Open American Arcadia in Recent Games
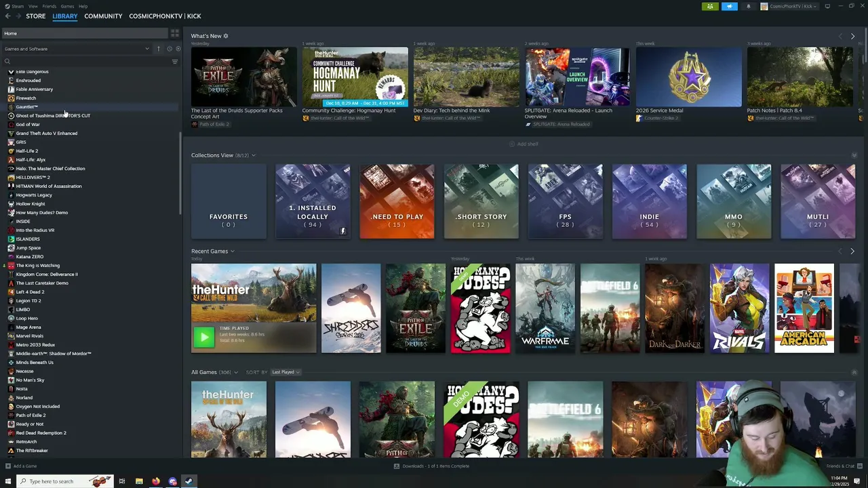Screen dimensions: 868x488 pyautogui.click(x=804, y=308)
